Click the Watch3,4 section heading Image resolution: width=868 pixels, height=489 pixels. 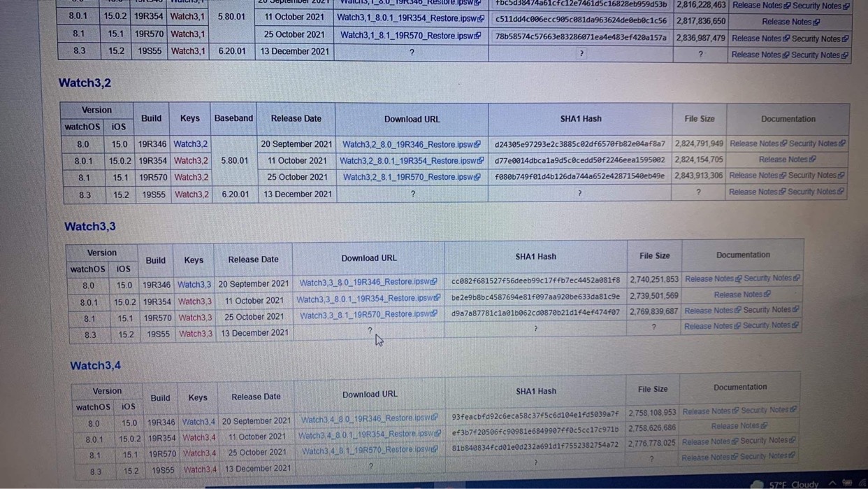[96, 366]
